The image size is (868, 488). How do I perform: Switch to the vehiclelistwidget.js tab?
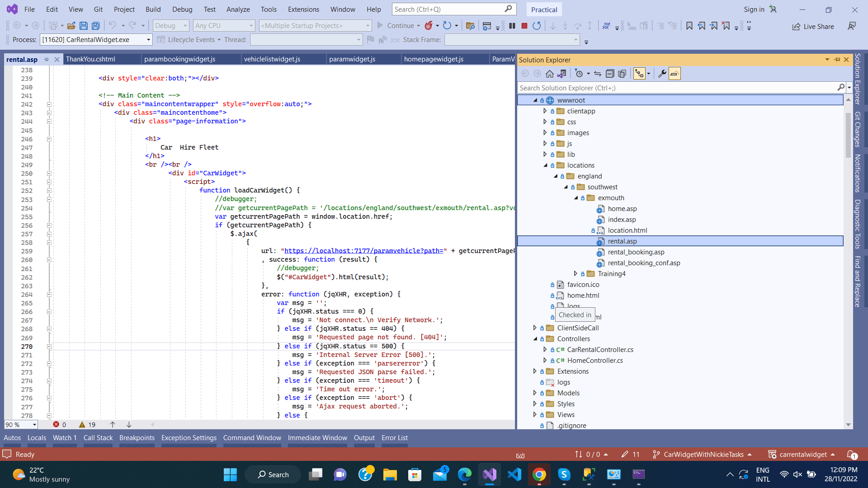[x=272, y=59]
